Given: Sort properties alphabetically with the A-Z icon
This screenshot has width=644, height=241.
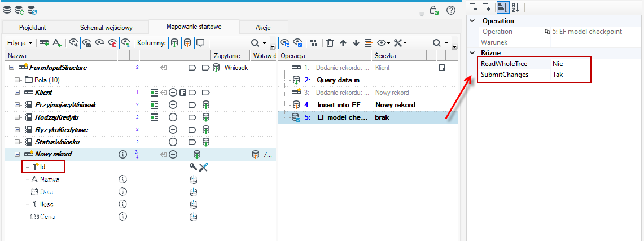Looking at the screenshot, I should click(515, 7).
